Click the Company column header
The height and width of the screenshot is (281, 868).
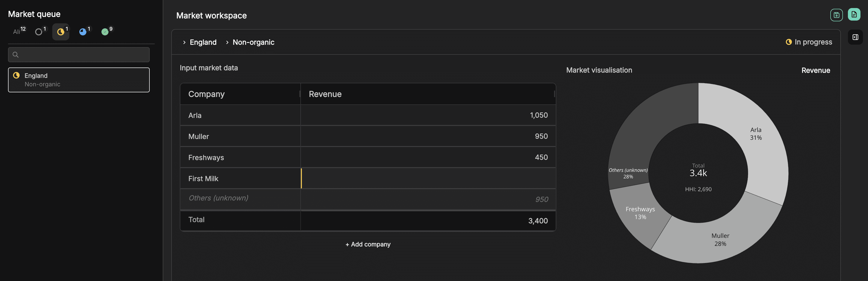[240, 94]
